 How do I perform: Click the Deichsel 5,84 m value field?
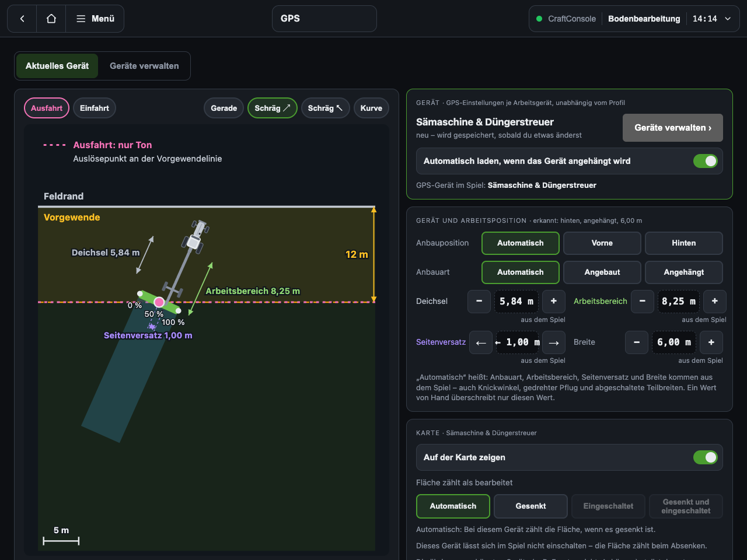coord(516,302)
